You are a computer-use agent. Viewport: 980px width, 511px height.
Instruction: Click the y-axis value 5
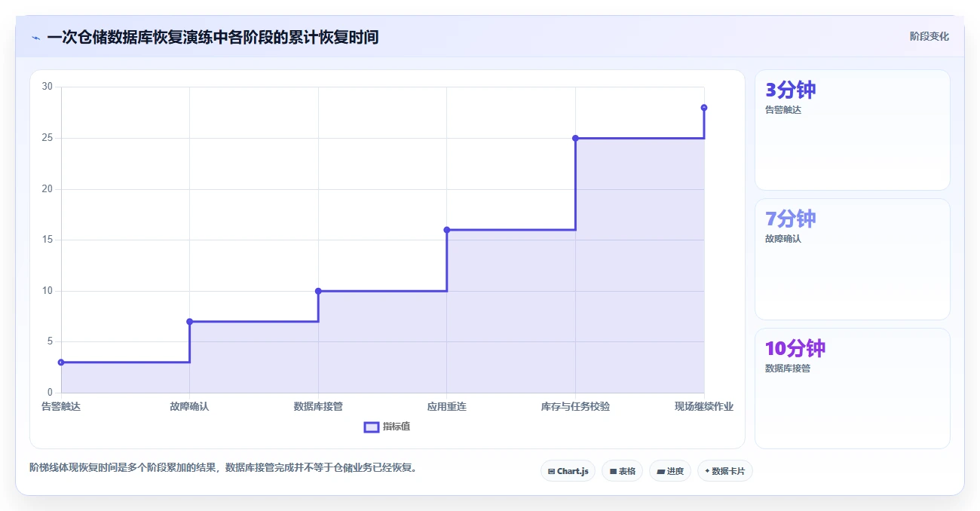pos(50,341)
